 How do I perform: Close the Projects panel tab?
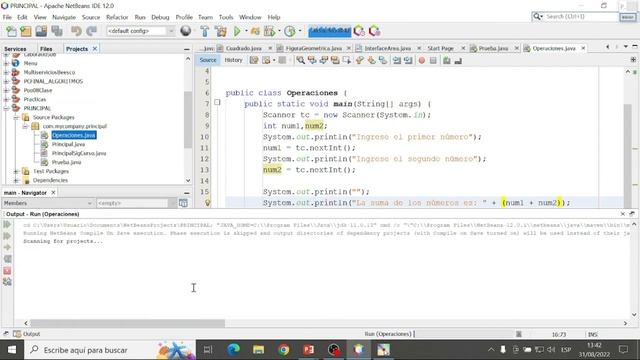pyautogui.click(x=95, y=49)
